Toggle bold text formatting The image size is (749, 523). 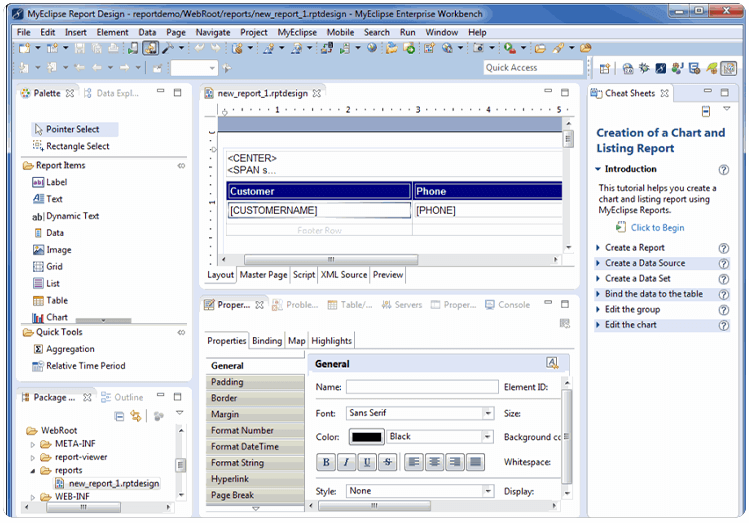pos(326,462)
